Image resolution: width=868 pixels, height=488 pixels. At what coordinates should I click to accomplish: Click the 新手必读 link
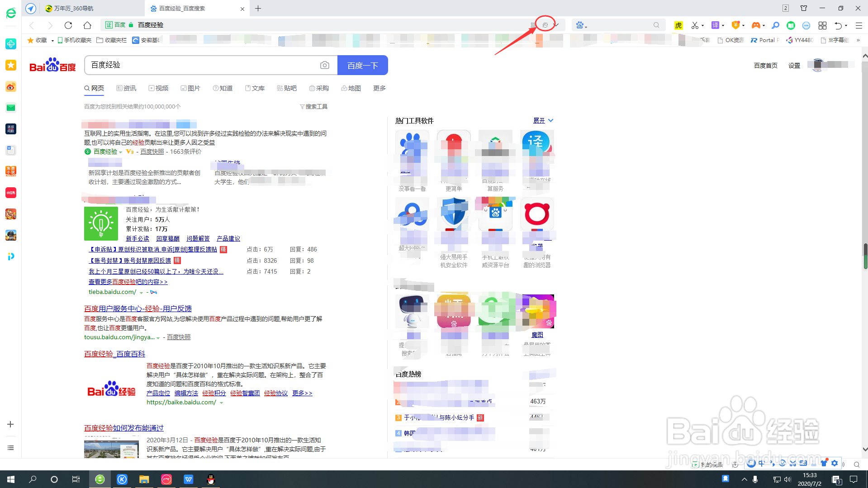(138, 238)
